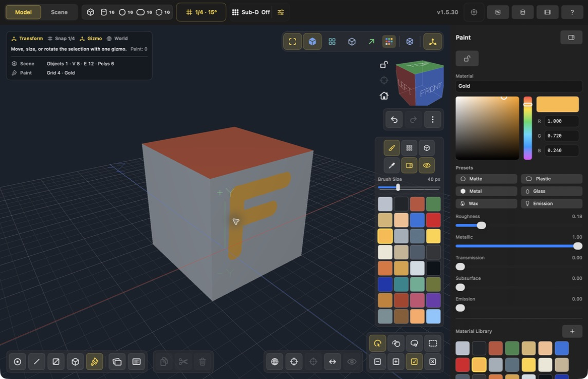Open the database icon in top bar
Image resolution: width=588 pixels, height=379 pixels.
click(522, 12)
